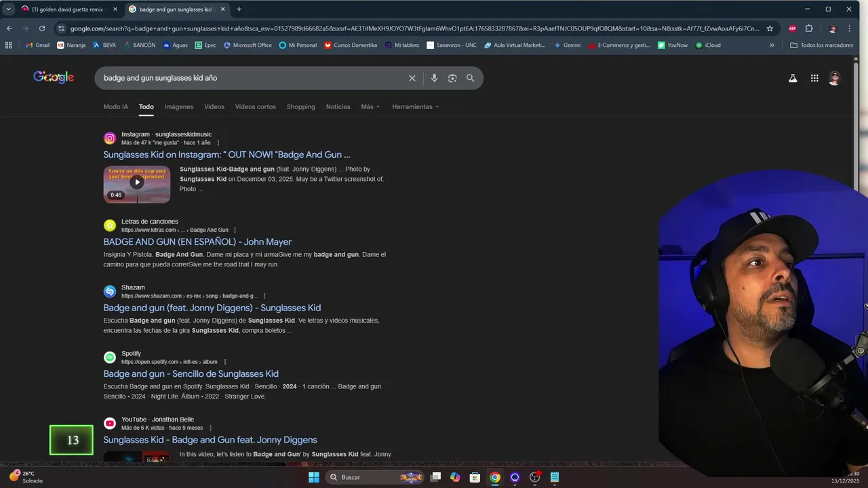The width and height of the screenshot is (868, 488).
Task: Play the Instagram video thumbnail
Action: click(137, 184)
